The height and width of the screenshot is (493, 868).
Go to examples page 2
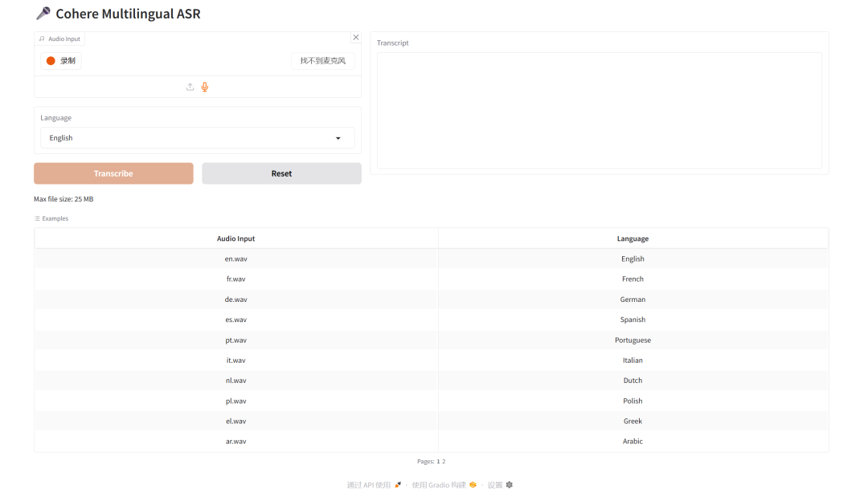click(444, 462)
